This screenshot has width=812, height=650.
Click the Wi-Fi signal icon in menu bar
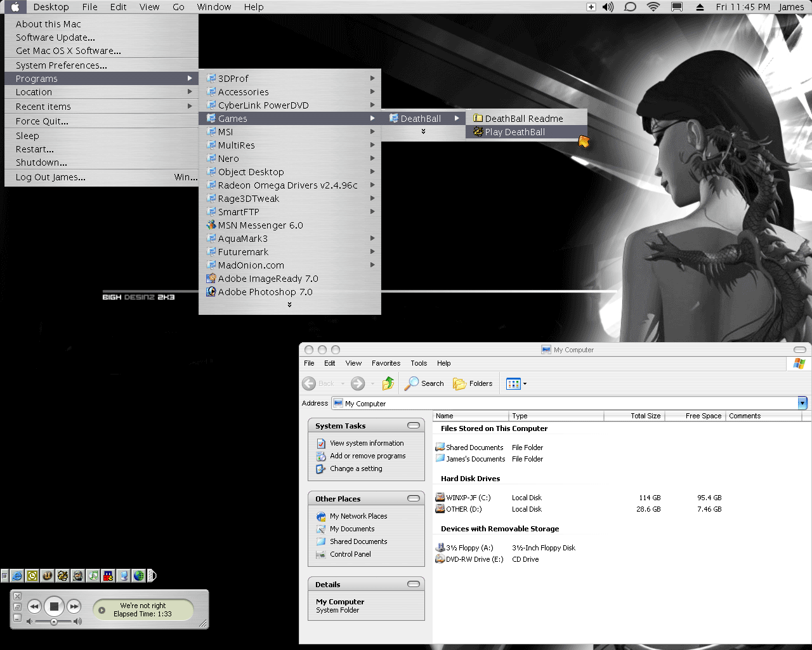653,7
